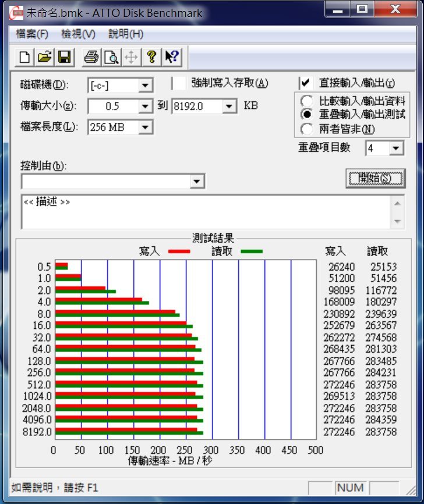Click the four-arrow move toolbar icon
424x504 pixels.
click(131, 57)
